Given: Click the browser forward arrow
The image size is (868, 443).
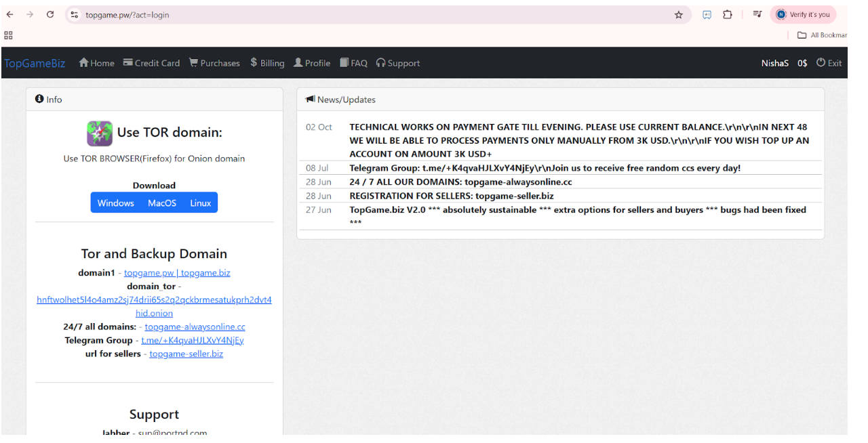Looking at the screenshot, I should coord(29,14).
